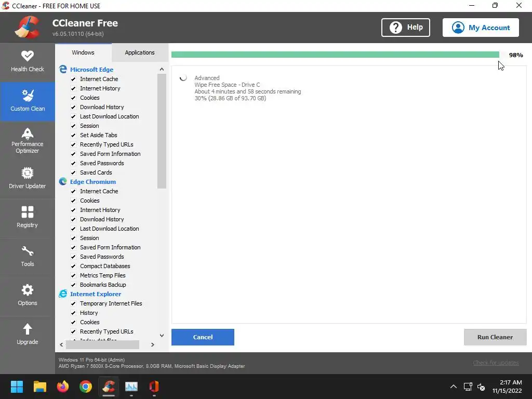532x399 pixels.
Task: Click the Internet Explorer icon
Action: [63, 294]
